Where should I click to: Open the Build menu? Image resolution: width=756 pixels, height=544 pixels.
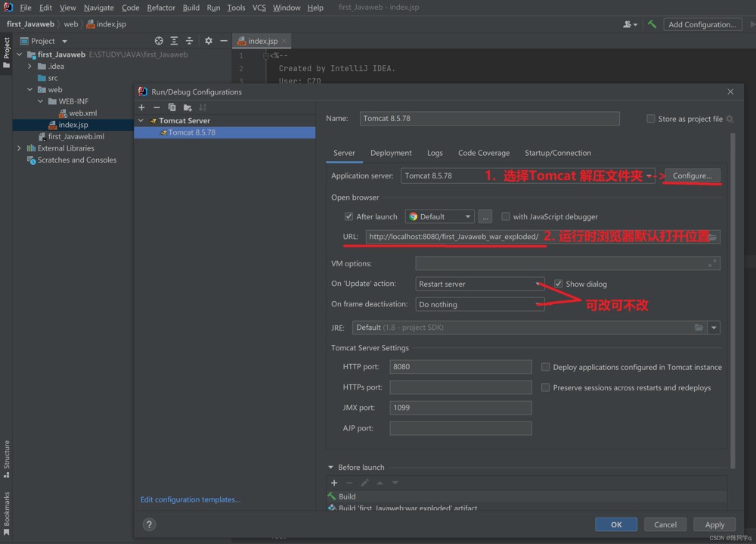pyautogui.click(x=191, y=8)
